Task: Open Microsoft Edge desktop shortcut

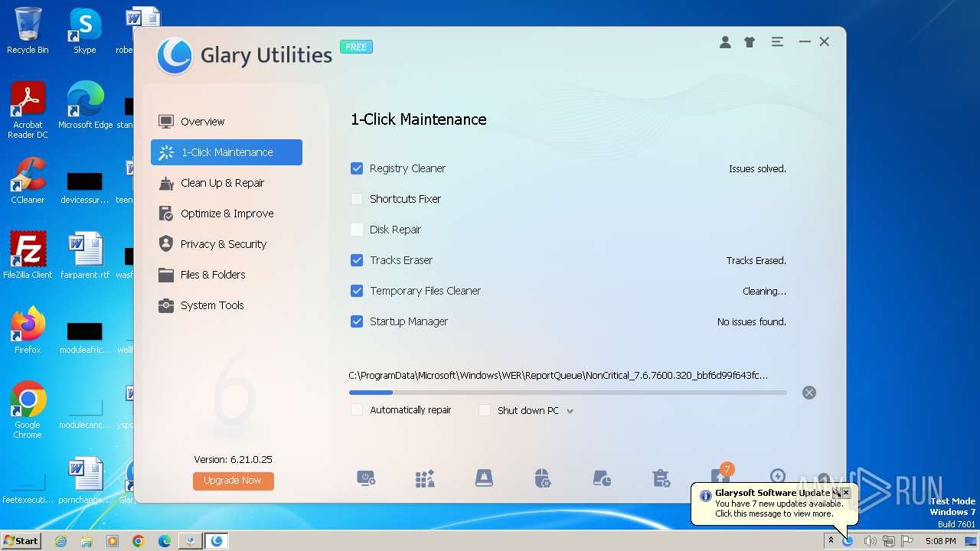Action: tap(85, 106)
